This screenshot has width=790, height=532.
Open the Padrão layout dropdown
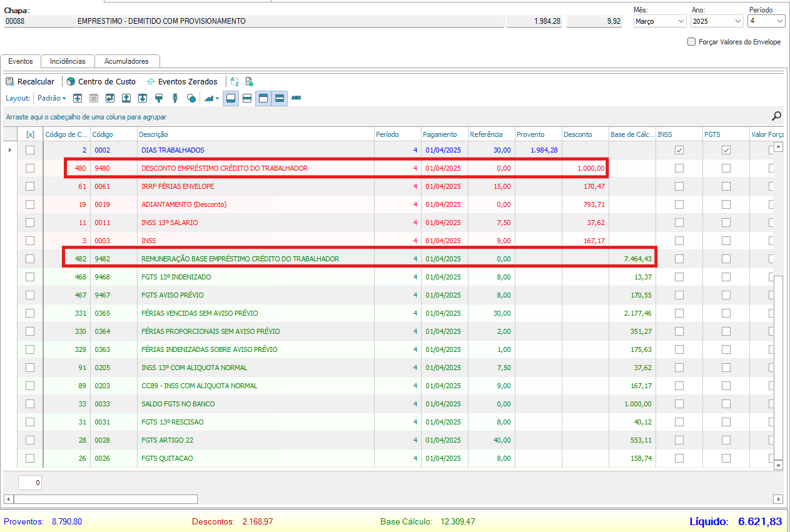(x=51, y=98)
